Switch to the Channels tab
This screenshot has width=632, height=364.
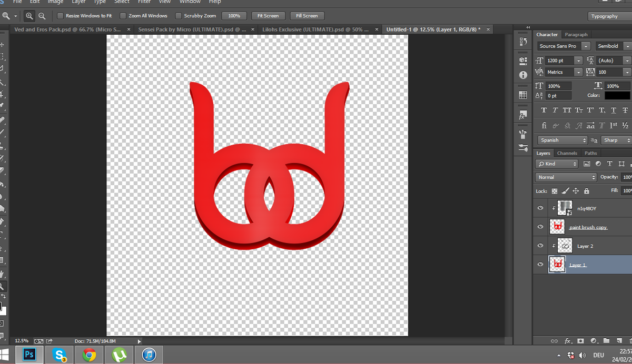coord(567,153)
